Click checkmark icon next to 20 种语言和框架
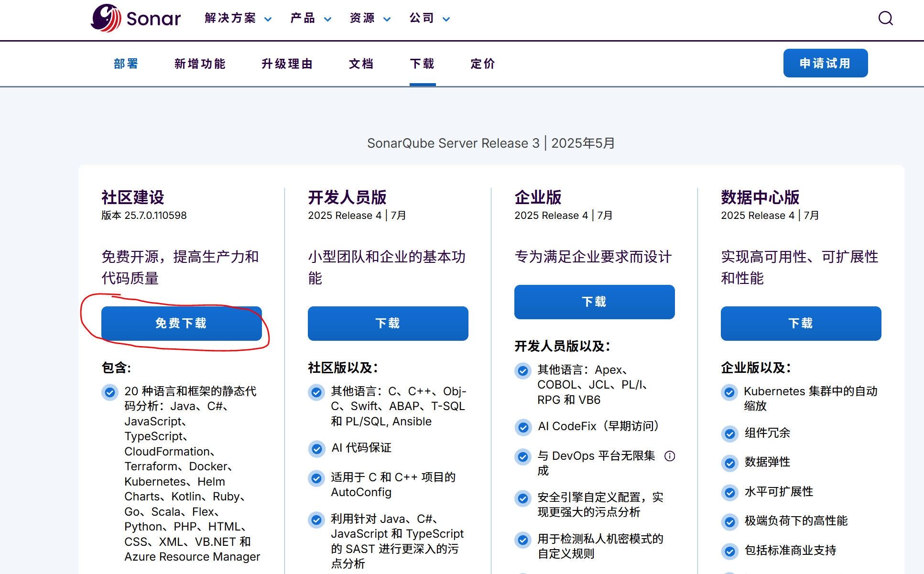Image resolution: width=924 pixels, height=574 pixels. 109,392
